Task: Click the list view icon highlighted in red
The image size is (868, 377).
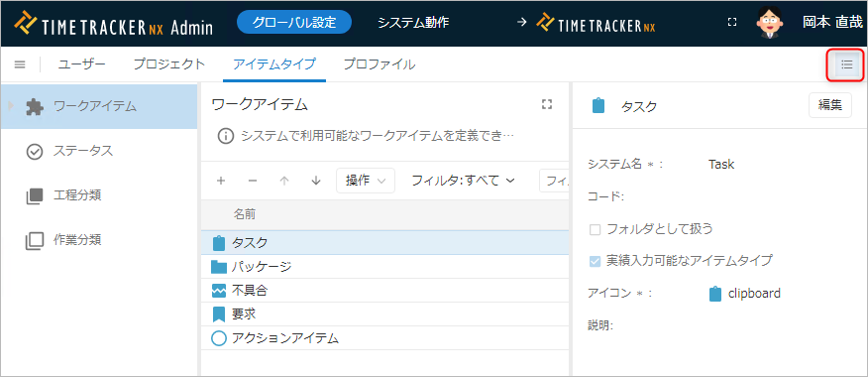Action: click(x=846, y=64)
